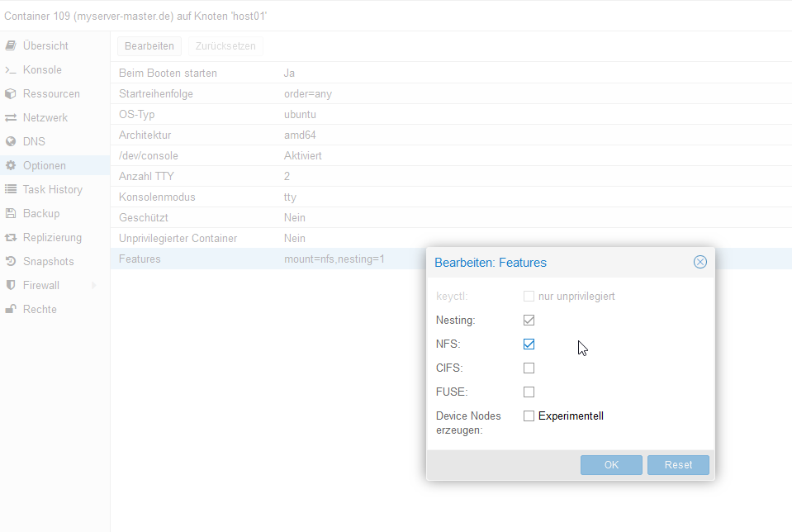Click the Optionen gear icon
Screen dimensions: 792x532
[x=11, y=165]
